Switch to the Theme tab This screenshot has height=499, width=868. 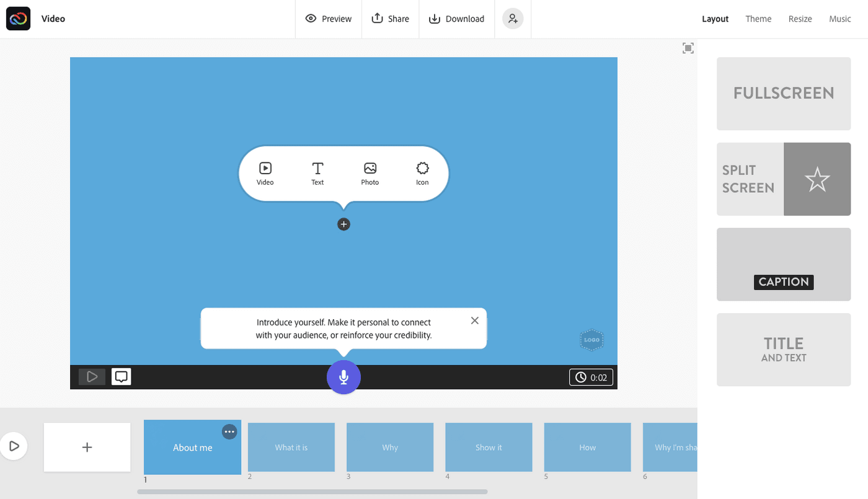pos(758,19)
